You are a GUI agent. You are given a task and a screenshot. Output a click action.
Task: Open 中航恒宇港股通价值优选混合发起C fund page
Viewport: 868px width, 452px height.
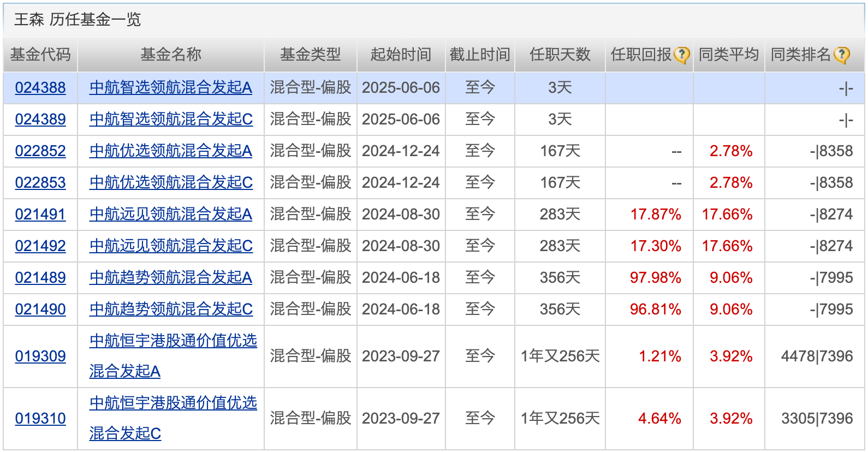click(x=173, y=418)
